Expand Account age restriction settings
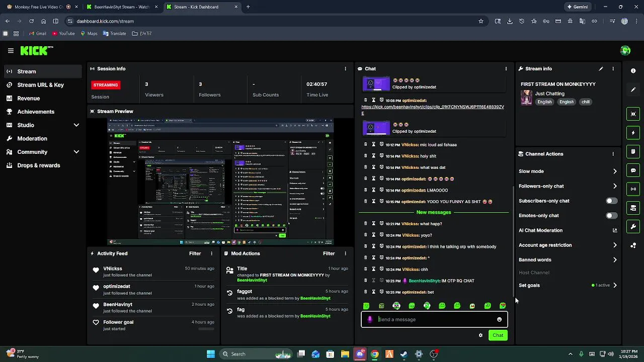Screen dimensions: 644x362 click(615, 245)
